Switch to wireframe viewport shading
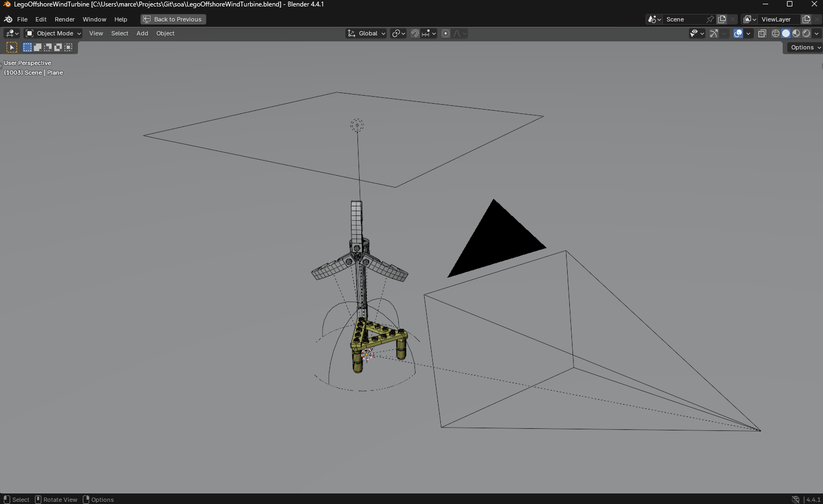The height and width of the screenshot is (504, 823). [x=776, y=33]
